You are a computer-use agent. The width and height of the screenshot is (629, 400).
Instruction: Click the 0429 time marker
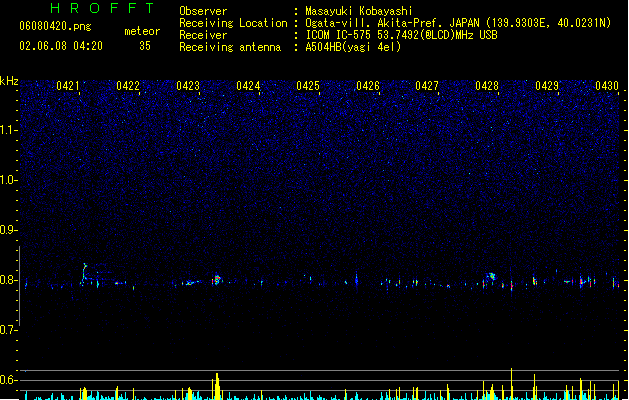pyautogui.click(x=547, y=86)
